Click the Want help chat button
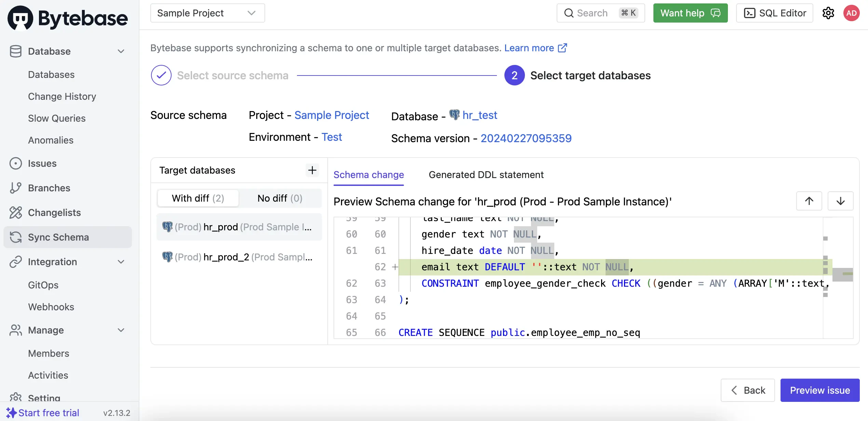 [690, 13]
